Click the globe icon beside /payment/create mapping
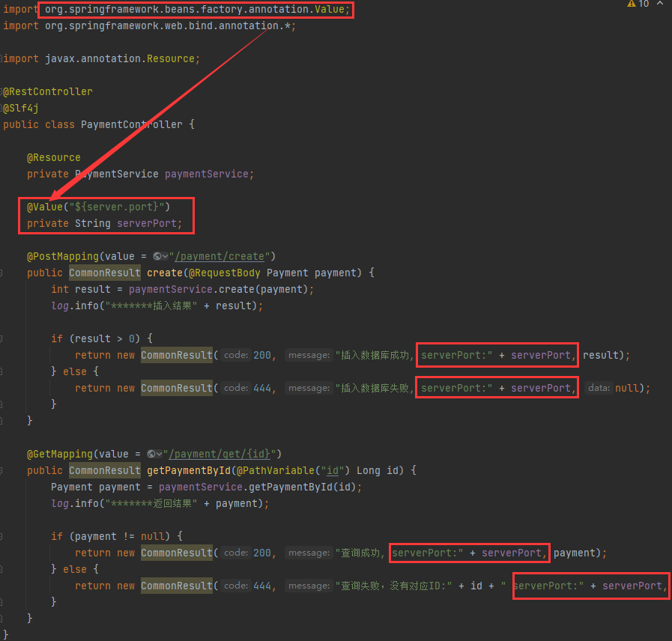 click(157, 256)
